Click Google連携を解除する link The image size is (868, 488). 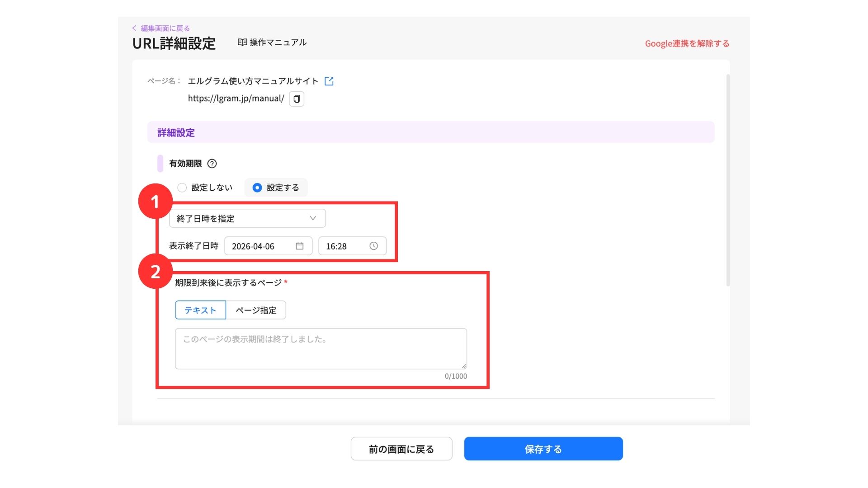[687, 43]
